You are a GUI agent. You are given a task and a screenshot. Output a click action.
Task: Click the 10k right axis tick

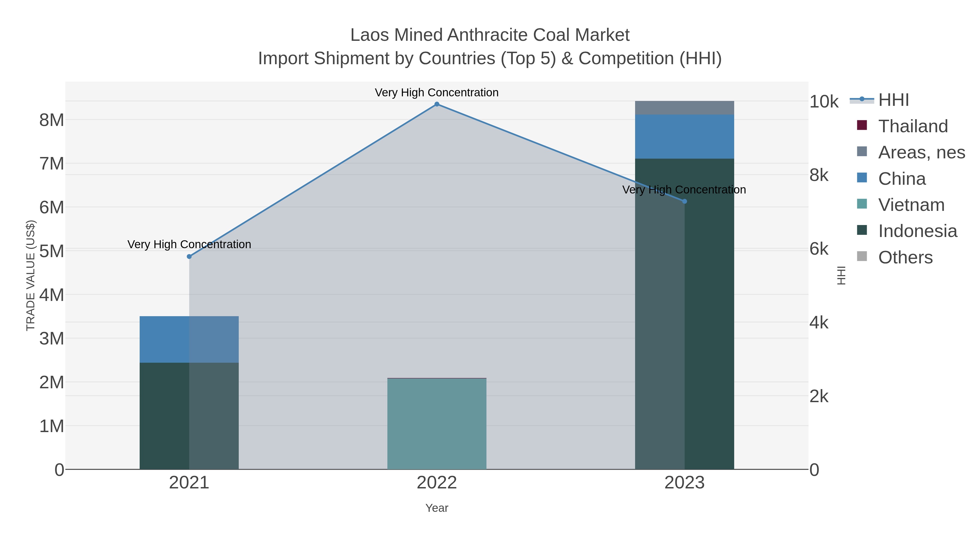click(x=824, y=101)
